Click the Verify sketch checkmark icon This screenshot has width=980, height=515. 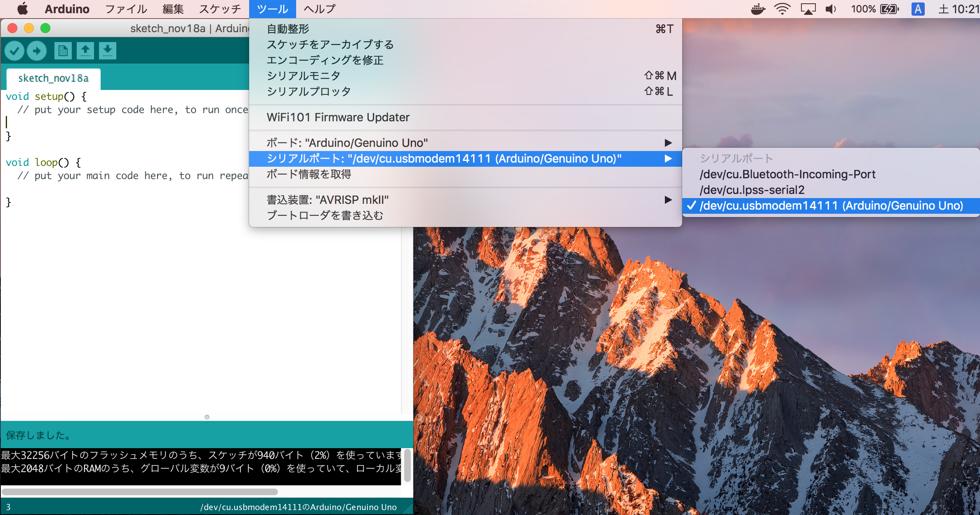[14, 51]
